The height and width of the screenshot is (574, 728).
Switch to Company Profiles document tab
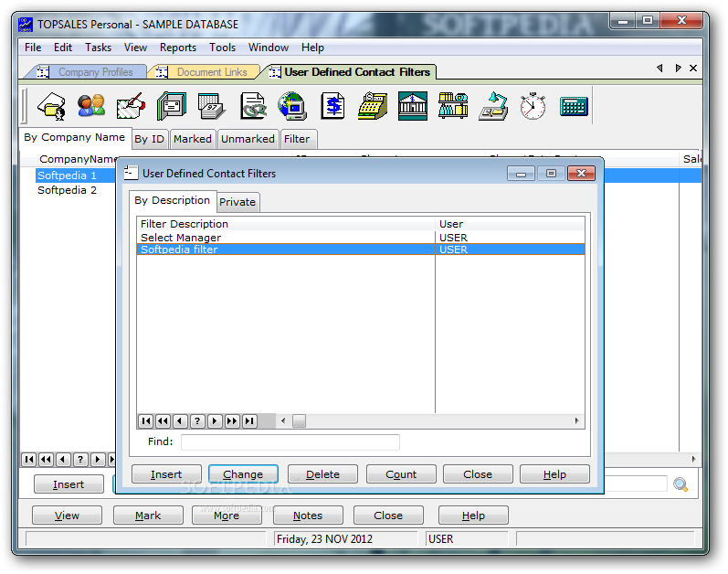tap(89, 72)
